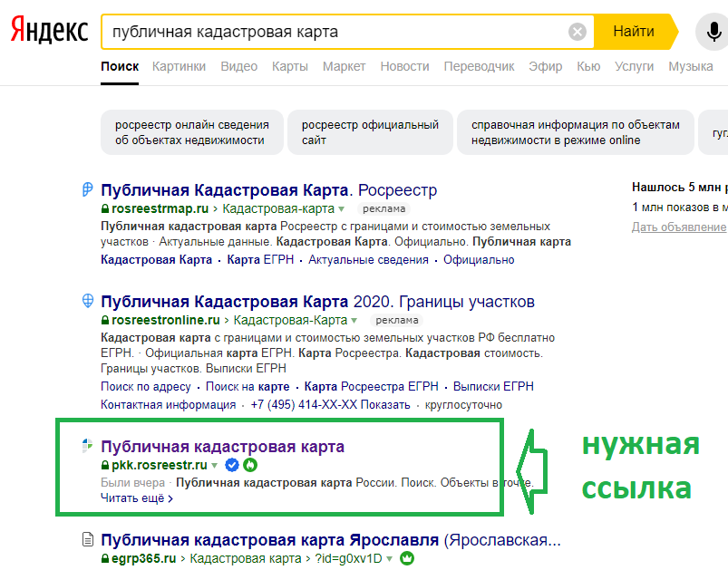Screen dimensions: 728x570
Task: Focus the search field with публичная кадастровая карта
Action: coord(335,32)
